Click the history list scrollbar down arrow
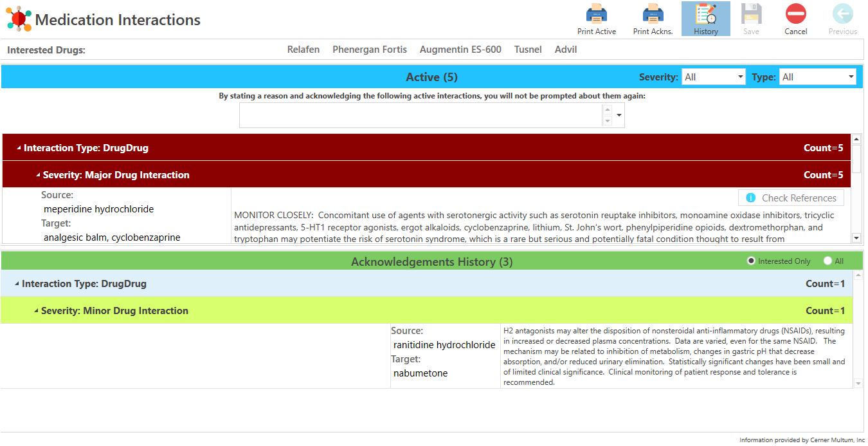 858,384
